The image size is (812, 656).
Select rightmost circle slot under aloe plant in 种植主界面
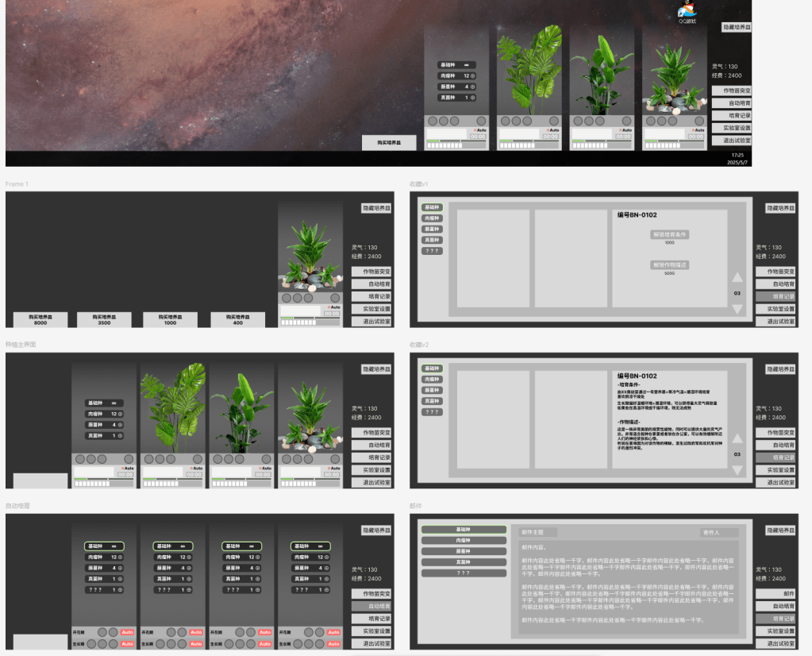click(336, 459)
